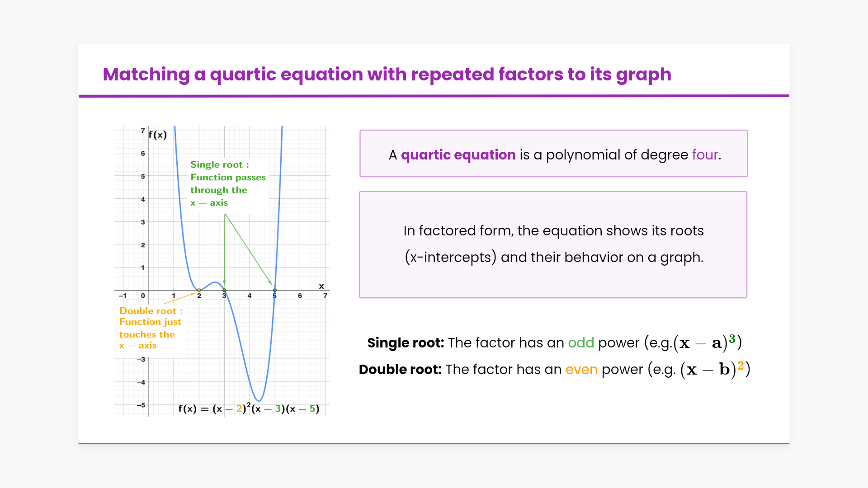Screen dimensions: 868x488
Task: Click the (x − b)² example expression
Action: [x=715, y=369]
